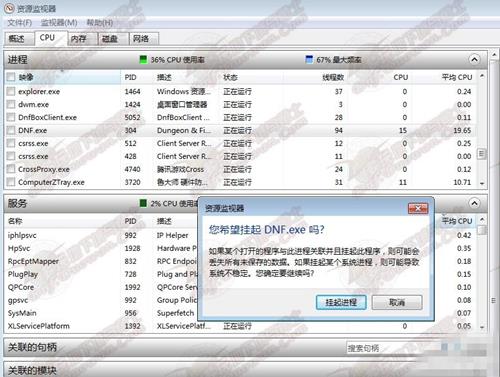Click the main window scroll-up arrow
Viewport: 500px width, 377px height.
(494, 54)
